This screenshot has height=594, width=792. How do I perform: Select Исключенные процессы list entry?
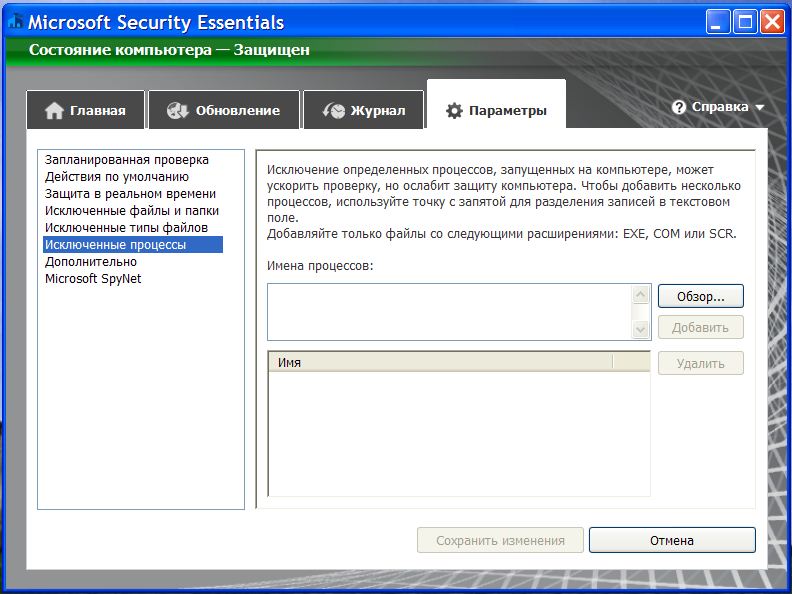(133, 244)
